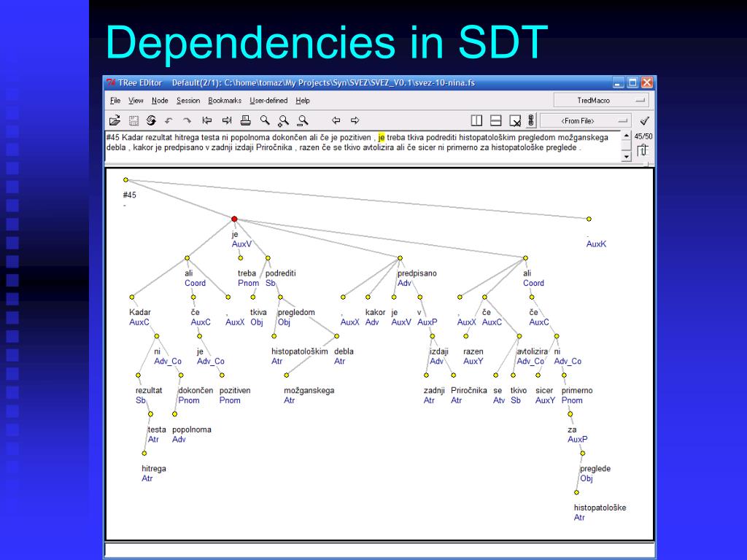Select the primerno Pnom node

(x=564, y=376)
